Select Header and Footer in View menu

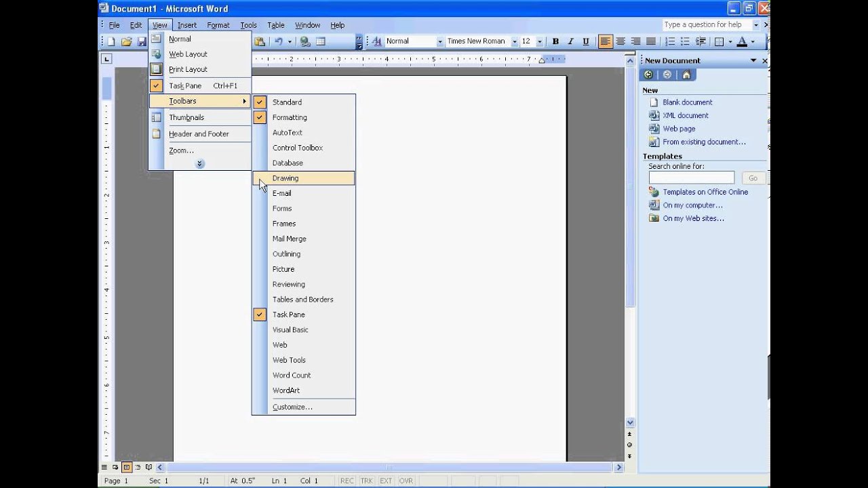(x=200, y=134)
